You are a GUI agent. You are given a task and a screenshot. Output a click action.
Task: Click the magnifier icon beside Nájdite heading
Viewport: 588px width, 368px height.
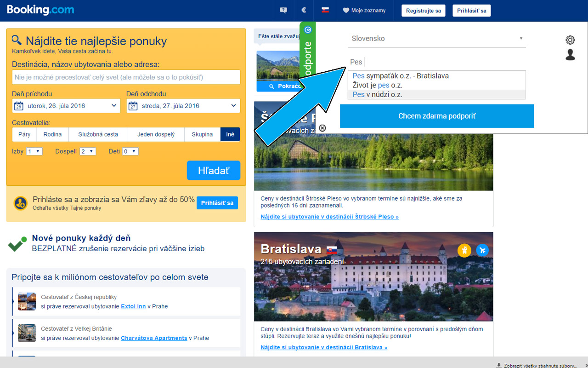tap(17, 40)
